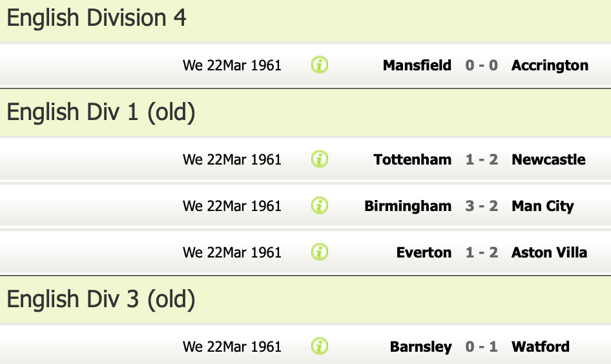Open the Mansfield team link
This screenshot has height=364, width=611.
coord(417,65)
